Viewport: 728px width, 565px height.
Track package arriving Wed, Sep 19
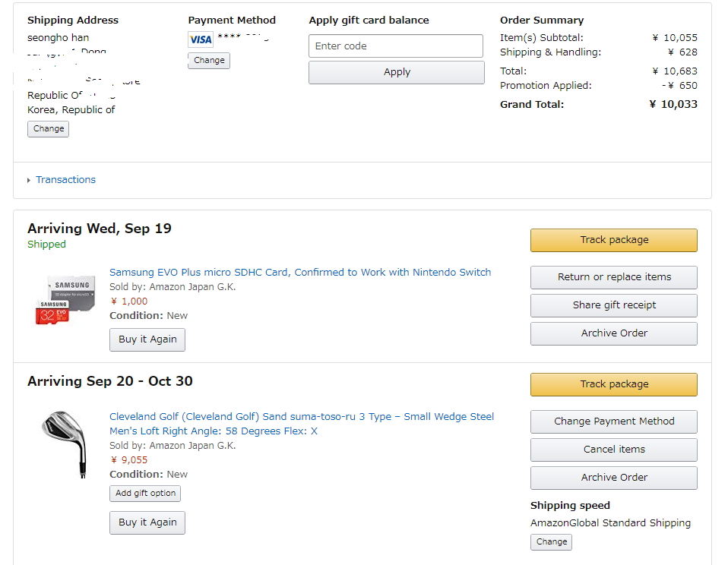pyautogui.click(x=613, y=240)
